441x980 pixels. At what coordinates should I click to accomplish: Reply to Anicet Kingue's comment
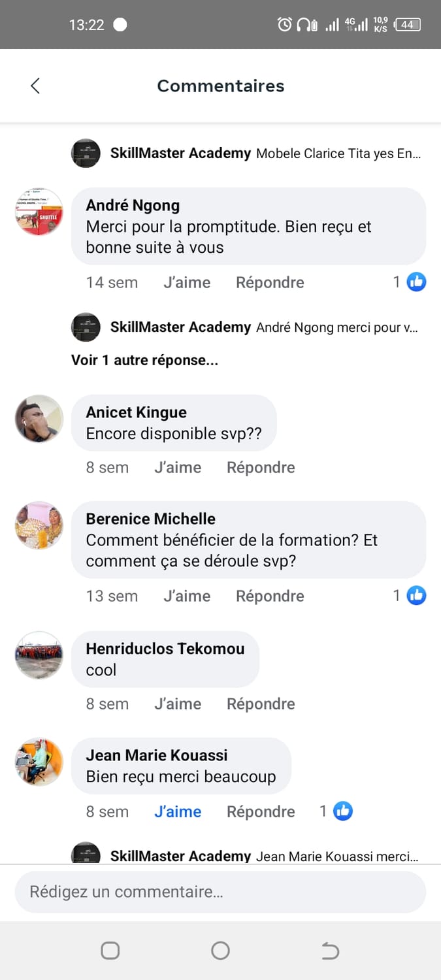[x=261, y=468]
